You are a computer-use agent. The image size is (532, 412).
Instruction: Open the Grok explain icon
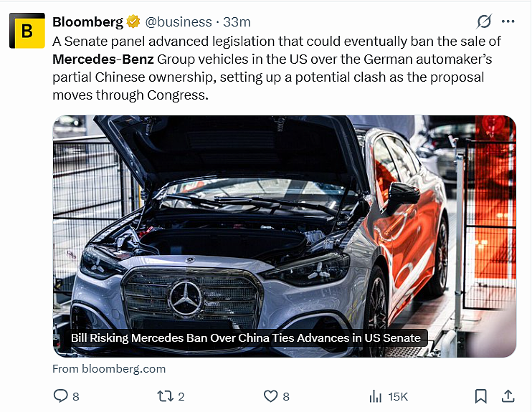coord(484,21)
